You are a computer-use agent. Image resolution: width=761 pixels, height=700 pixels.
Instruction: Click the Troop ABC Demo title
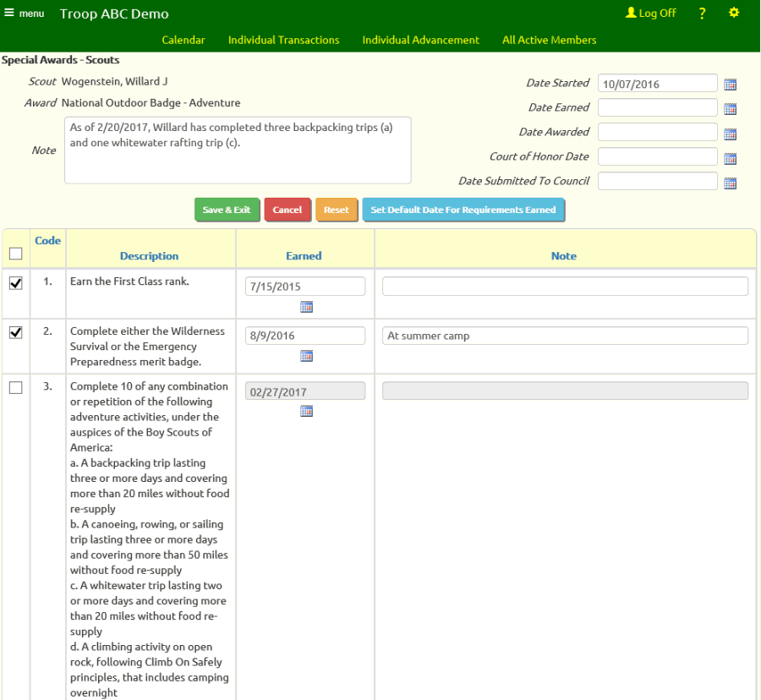click(114, 14)
